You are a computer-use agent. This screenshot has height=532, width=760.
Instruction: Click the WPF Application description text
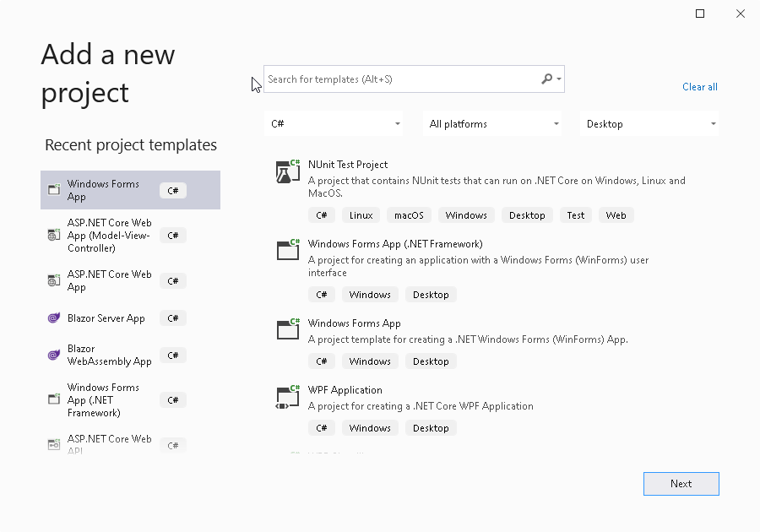tap(421, 406)
